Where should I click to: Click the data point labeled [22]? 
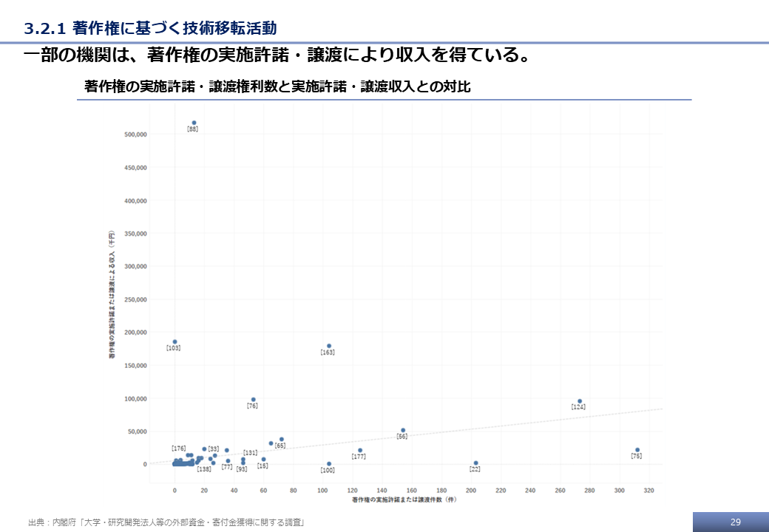pos(475,463)
